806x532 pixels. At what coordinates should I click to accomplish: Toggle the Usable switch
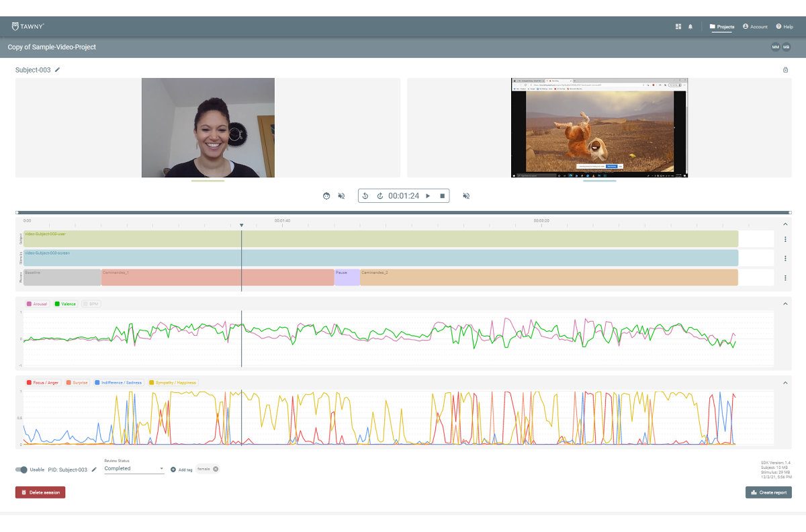point(21,470)
